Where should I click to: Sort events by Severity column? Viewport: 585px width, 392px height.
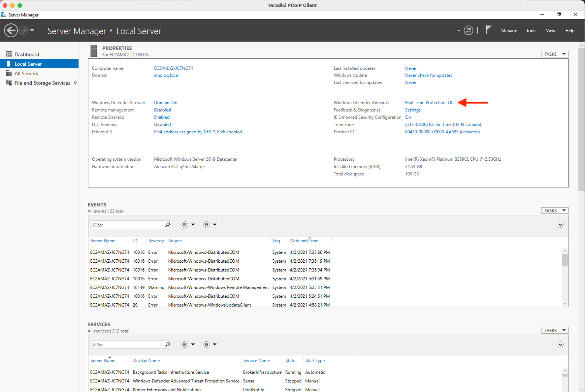click(156, 241)
